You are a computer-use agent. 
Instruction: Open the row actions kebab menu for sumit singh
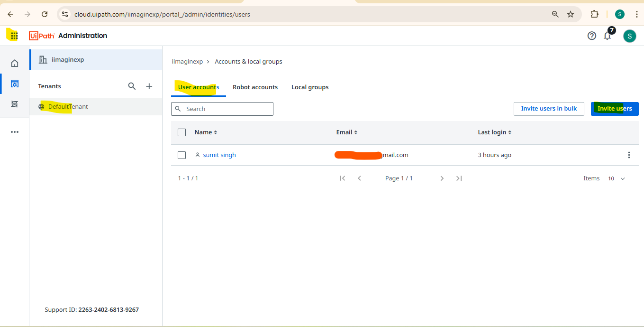629,155
